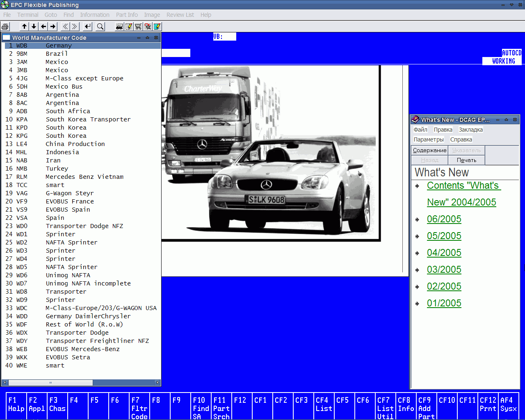
Task: Click the white notepad with pencil icon
Action: [129, 27]
